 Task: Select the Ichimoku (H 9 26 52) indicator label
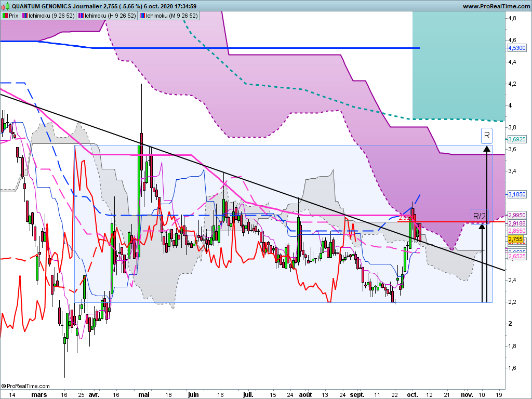click(110, 16)
